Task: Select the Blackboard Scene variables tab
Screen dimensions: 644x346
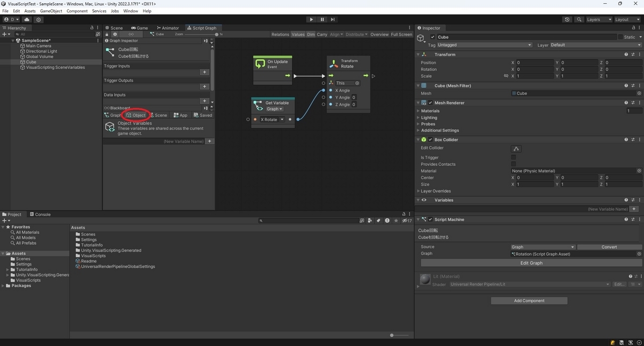Action: click(x=158, y=115)
